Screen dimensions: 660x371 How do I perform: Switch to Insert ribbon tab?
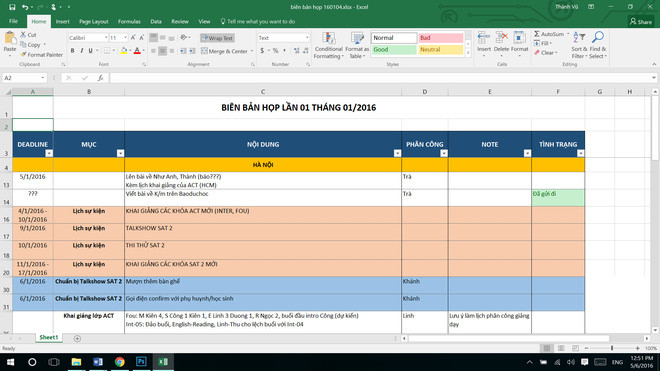(x=63, y=21)
